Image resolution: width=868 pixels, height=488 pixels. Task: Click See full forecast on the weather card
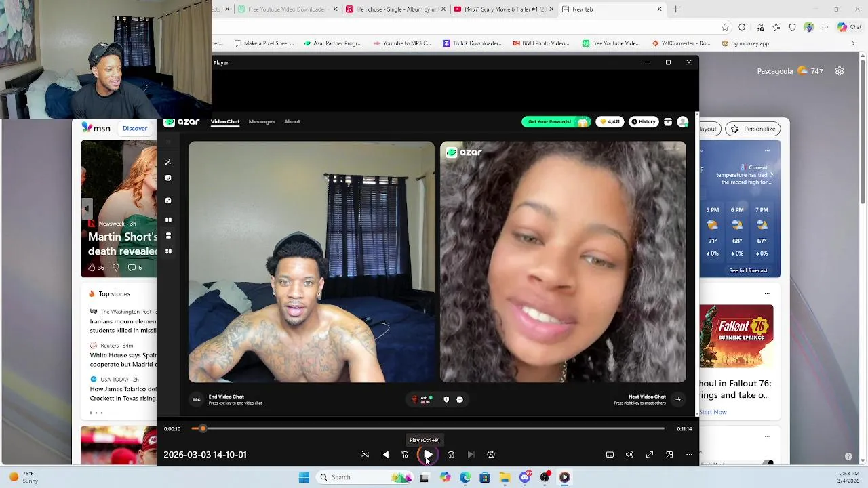(748, 270)
